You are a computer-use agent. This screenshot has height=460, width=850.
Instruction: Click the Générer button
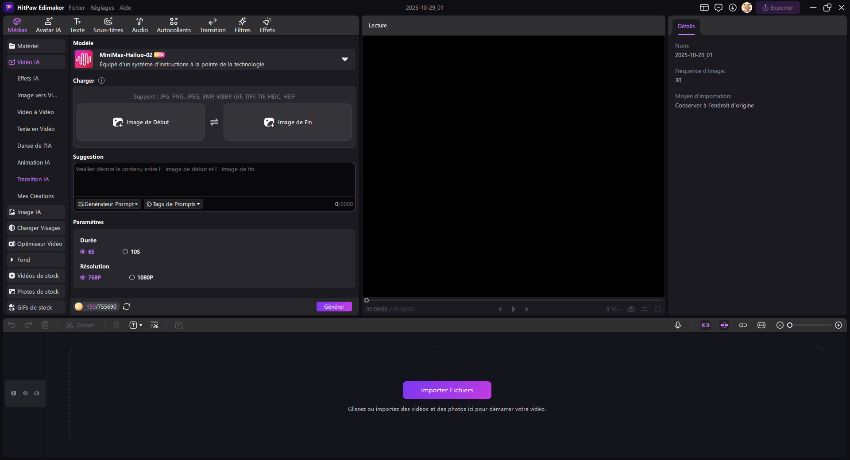coord(334,307)
